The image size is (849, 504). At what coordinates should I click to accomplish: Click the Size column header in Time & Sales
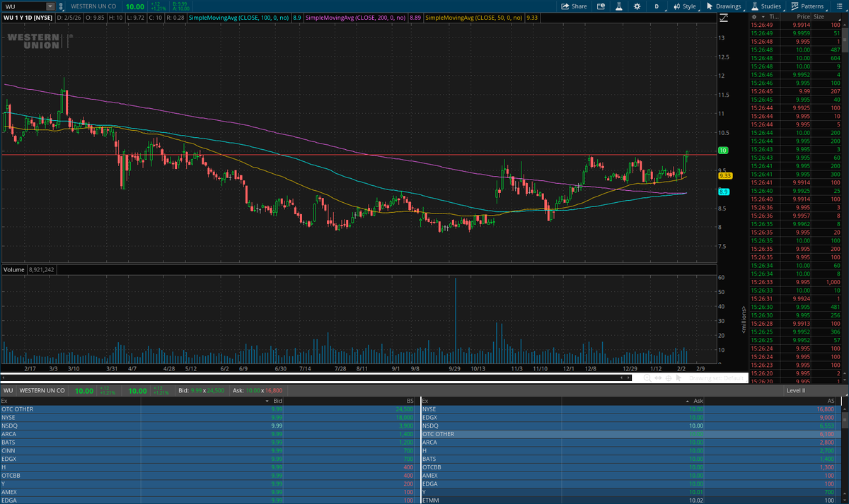(x=819, y=16)
